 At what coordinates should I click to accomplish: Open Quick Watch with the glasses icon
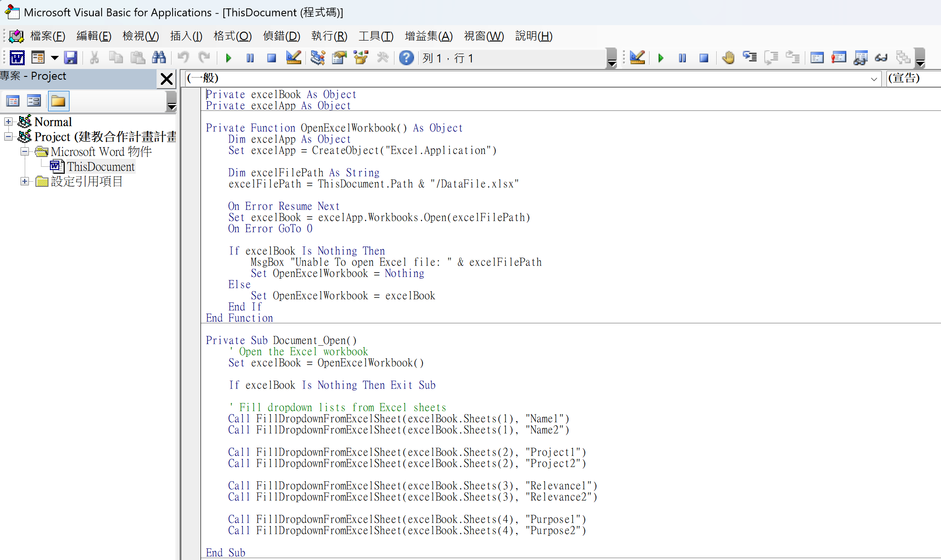[881, 58]
